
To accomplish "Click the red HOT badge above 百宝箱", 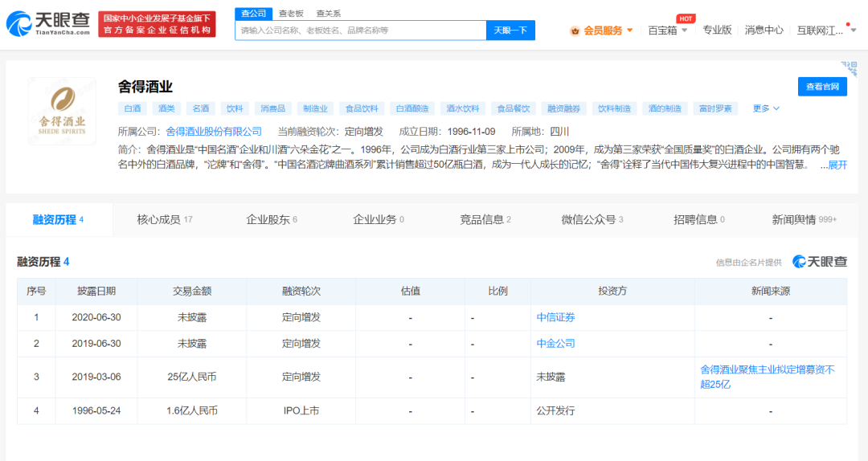I will coord(686,18).
